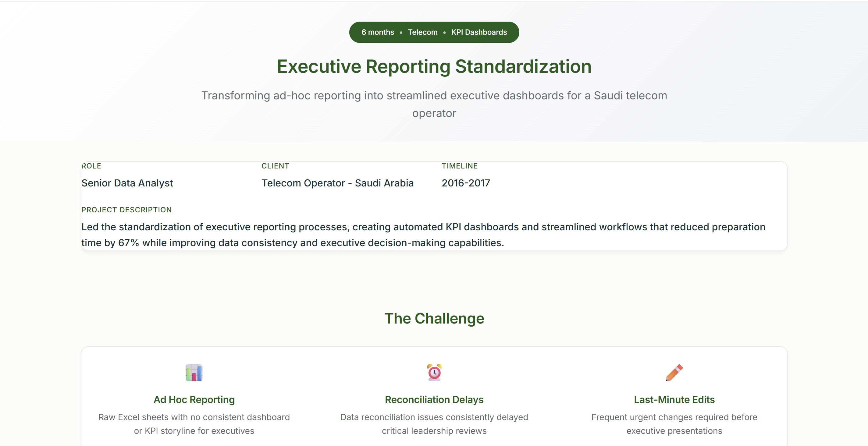This screenshot has height=446, width=868.
Task: Click the PROJECT DESCRIPTION label
Action: click(126, 210)
